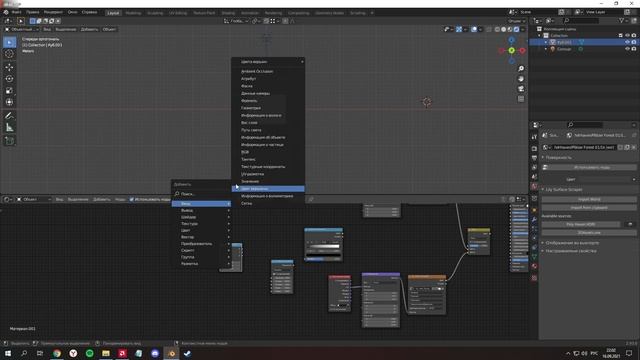
Task: Click the ColorRamp node gradient bar
Action: tap(323, 247)
